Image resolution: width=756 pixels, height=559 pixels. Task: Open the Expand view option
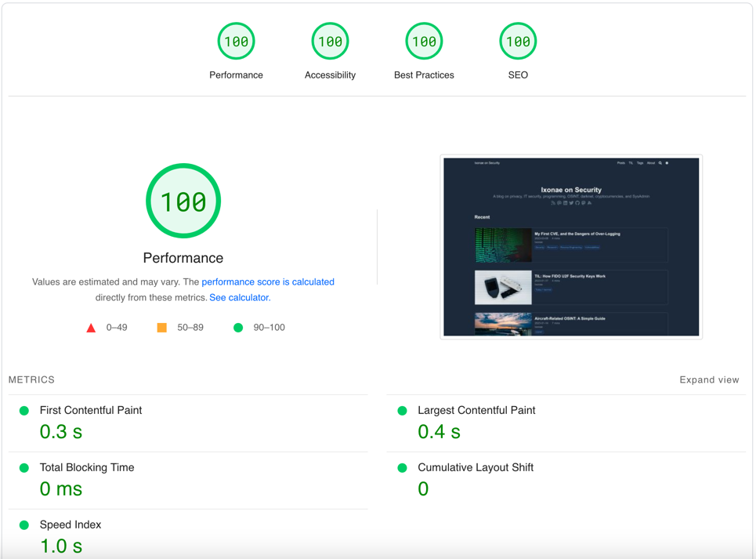709,379
